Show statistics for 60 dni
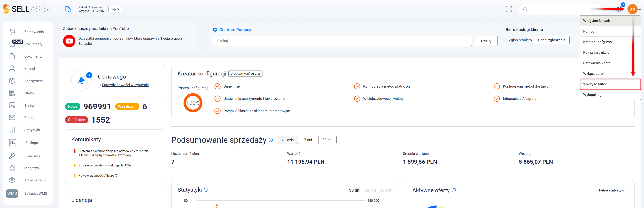This screenshot has height=208, width=644. click(370, 190)
